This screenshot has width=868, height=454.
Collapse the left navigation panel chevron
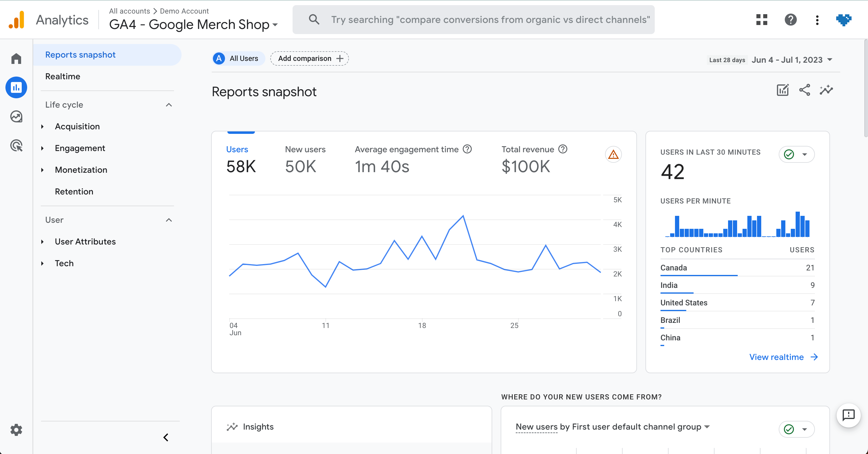(x=166, y=437)
